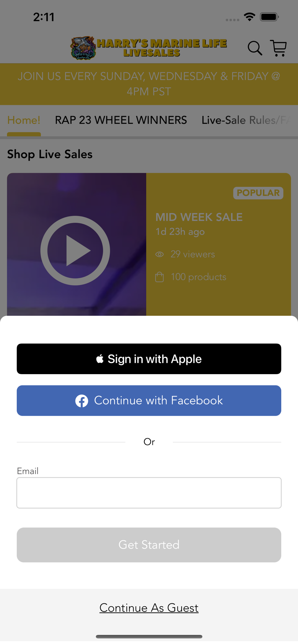Viewport: 298px width, 644px height.
Task: Open RAP 23 WHEEL WINNERS tab
Action: click(x=121, y=120)
